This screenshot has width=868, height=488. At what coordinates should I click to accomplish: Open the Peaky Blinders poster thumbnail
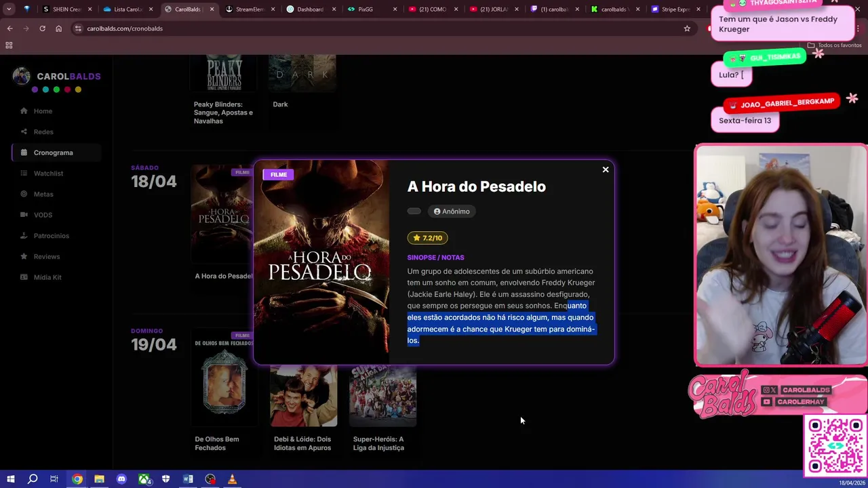(224, 75)
